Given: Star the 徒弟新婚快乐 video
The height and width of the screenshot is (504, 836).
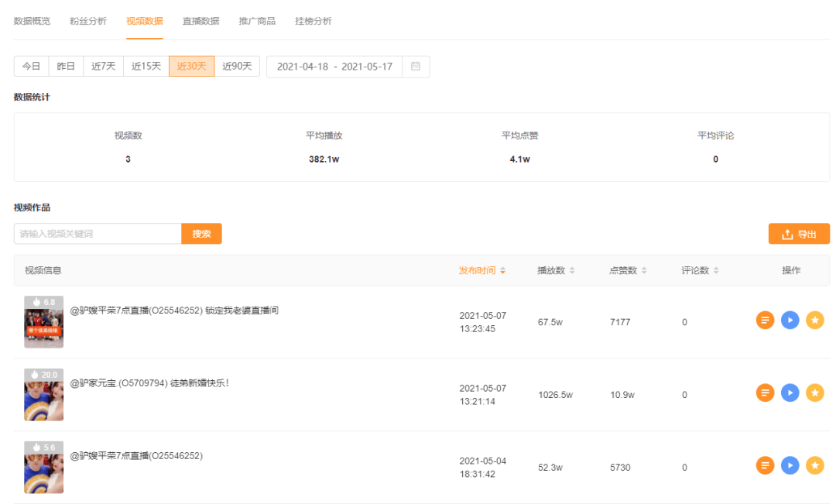Looking at the screenshot, I should tap(814, 393).
